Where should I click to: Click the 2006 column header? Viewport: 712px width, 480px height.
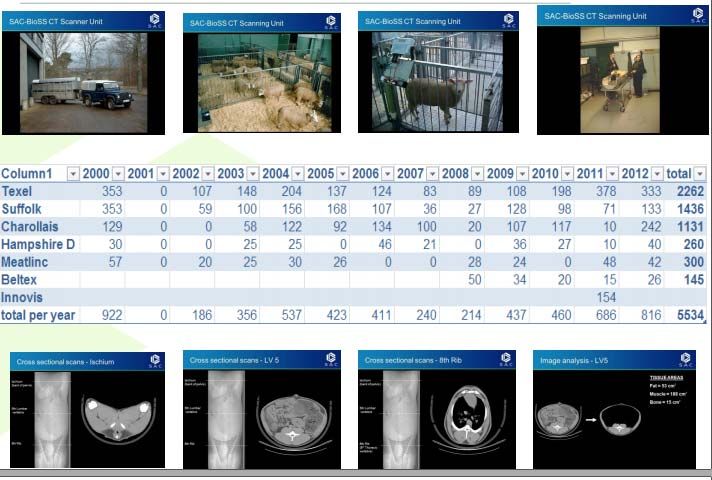[x=366, y=173]
